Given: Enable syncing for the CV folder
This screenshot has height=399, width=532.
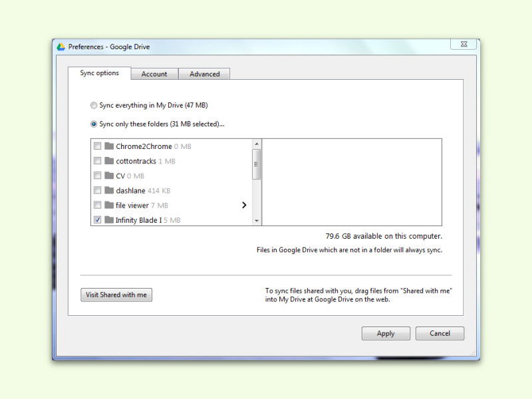Looking at the screenshot, I should click(x=97, y=176).
